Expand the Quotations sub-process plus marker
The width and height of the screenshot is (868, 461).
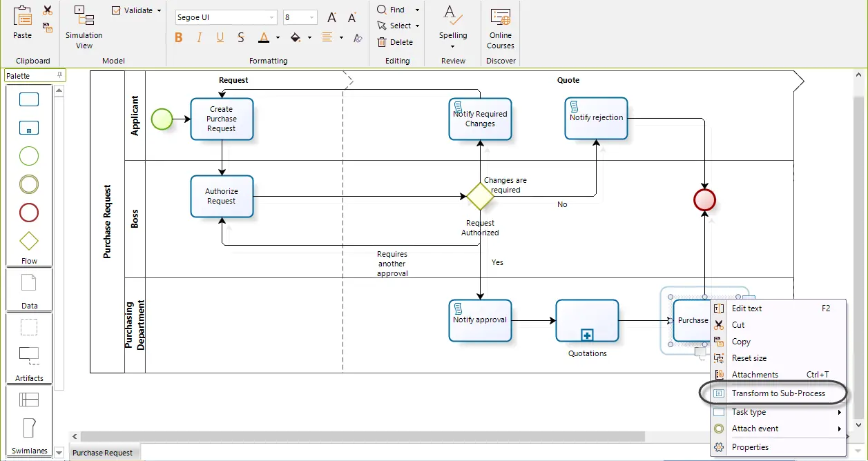587,335
